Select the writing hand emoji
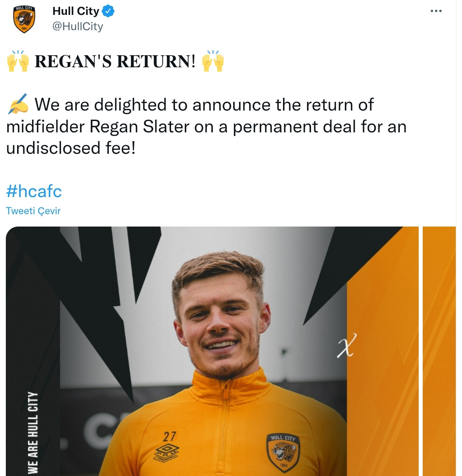The height and width of the screenshot is (476, 462). pos(17,104)
